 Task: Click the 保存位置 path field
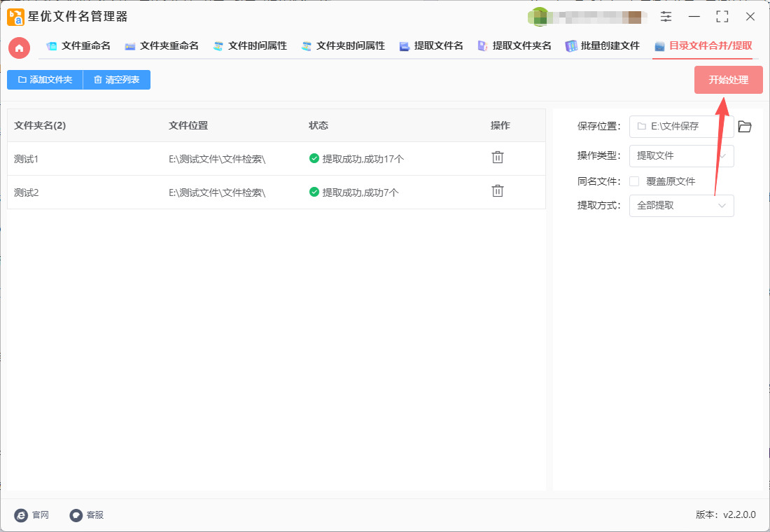681,127
